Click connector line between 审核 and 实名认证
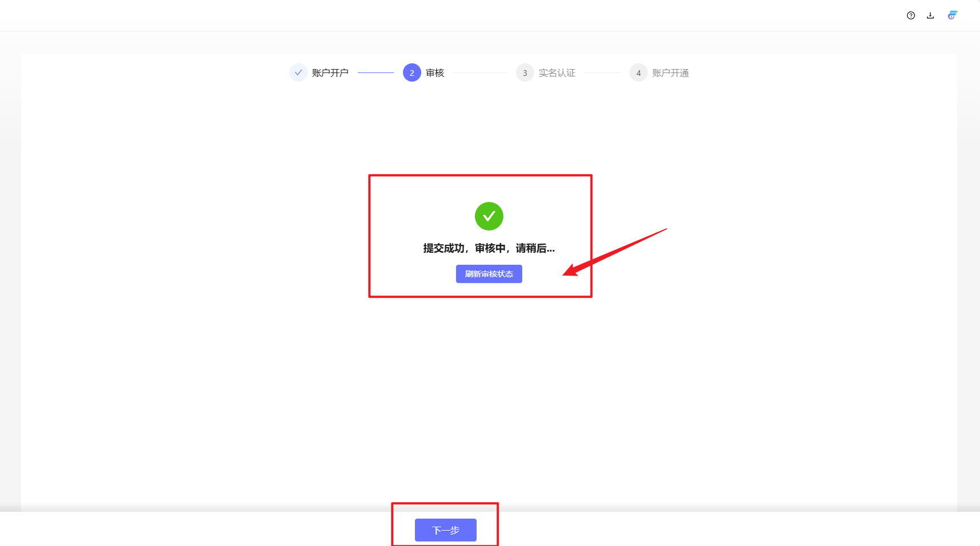 479,73
